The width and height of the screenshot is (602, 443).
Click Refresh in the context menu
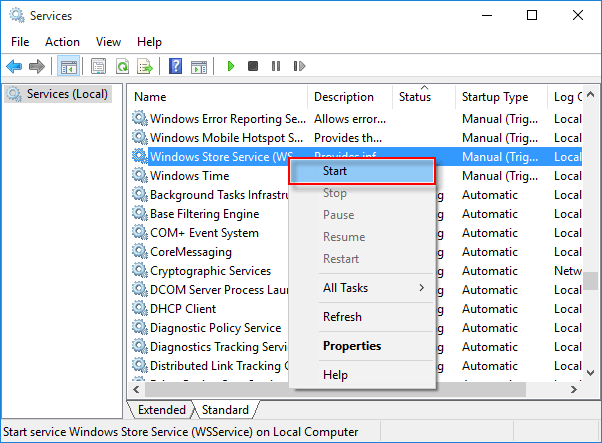coord(342,317)
